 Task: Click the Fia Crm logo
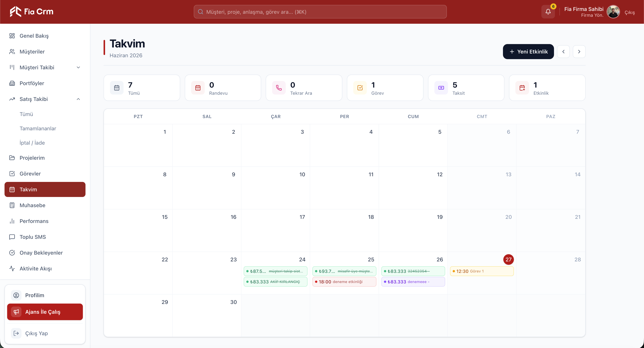tap(31, 11)
